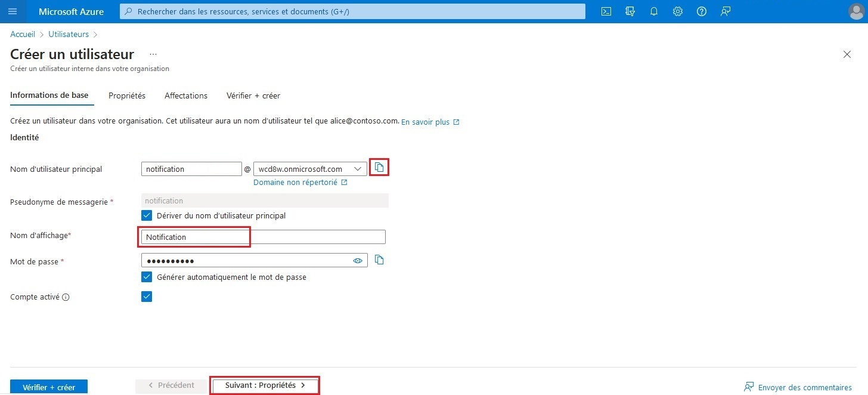The width and height of the screenshot is (868, 395).
Task: Toggle the Compte activé checkbox
Action: pyautogui.click(x=147, y=297)
